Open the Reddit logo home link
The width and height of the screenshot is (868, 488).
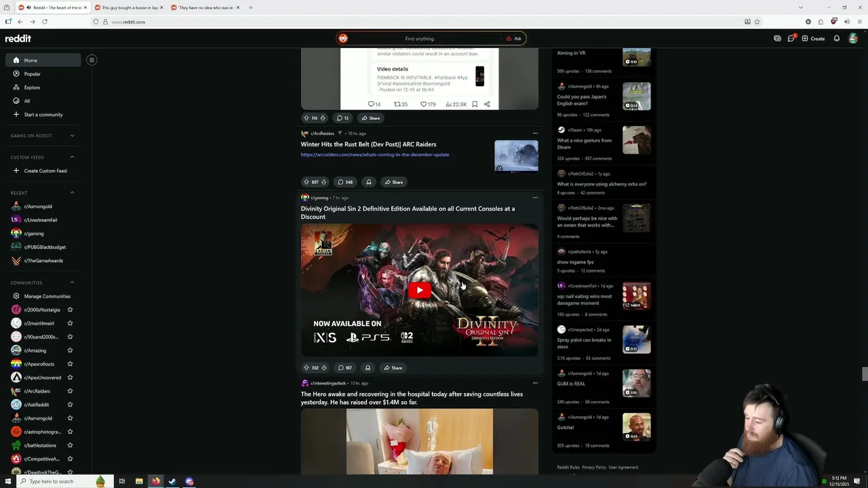click(x=18, y=39)
